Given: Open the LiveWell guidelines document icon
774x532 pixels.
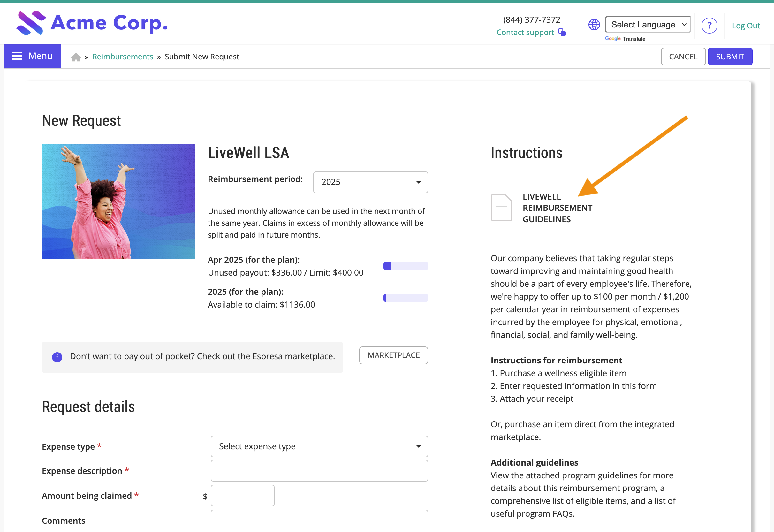Looking at the screenshot, I should pos(501,208).
